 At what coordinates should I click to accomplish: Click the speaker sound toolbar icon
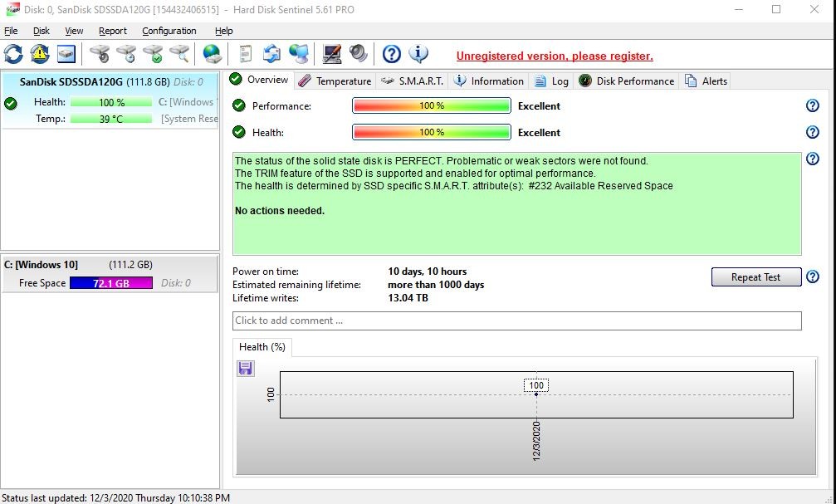pyautogui.click(x=359, y=54)
